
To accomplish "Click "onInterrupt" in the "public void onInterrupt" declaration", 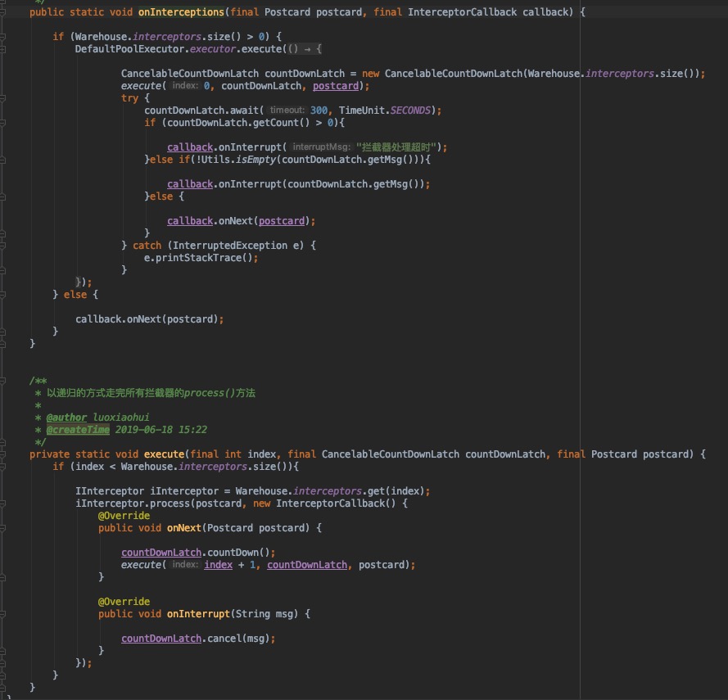I will [198, 614].
